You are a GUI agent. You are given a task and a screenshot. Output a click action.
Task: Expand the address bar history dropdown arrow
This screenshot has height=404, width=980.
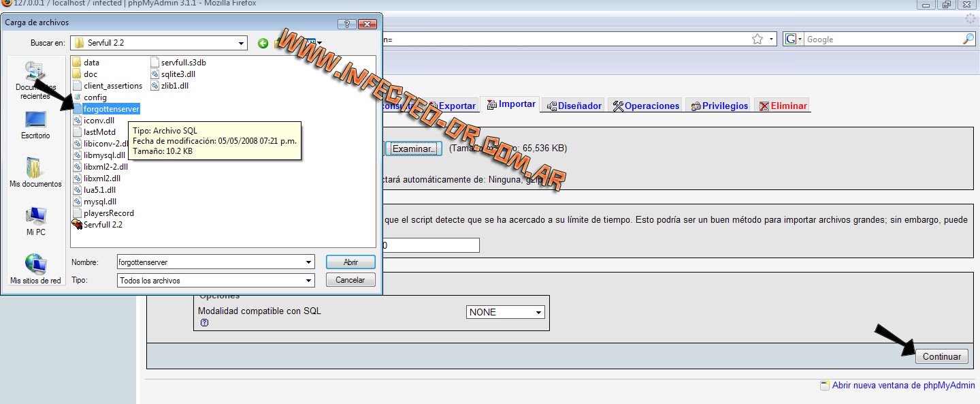point(772,40)
